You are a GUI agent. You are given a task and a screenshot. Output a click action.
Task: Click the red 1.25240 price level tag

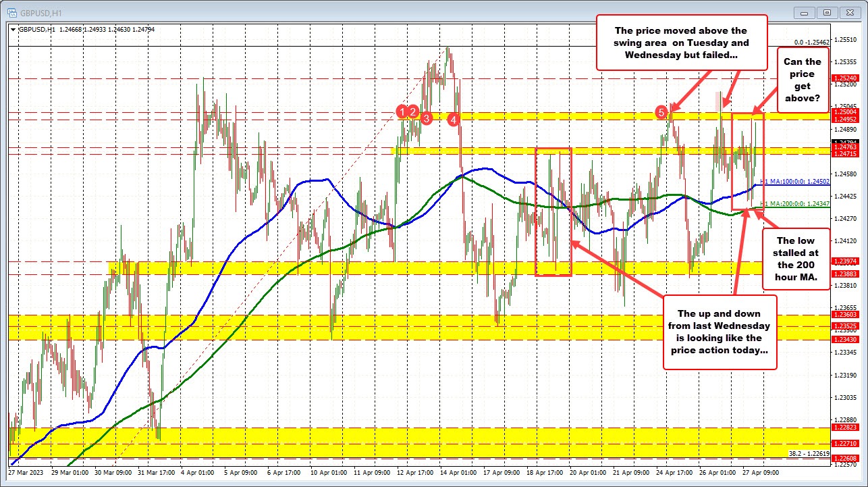(846, 78)
